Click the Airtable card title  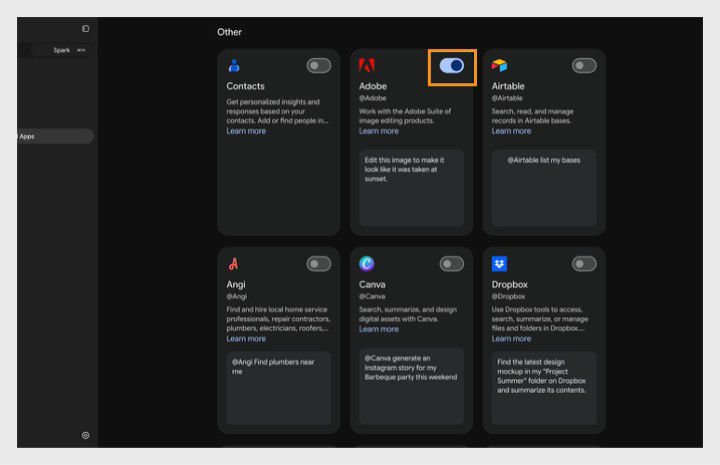point(508,86)
